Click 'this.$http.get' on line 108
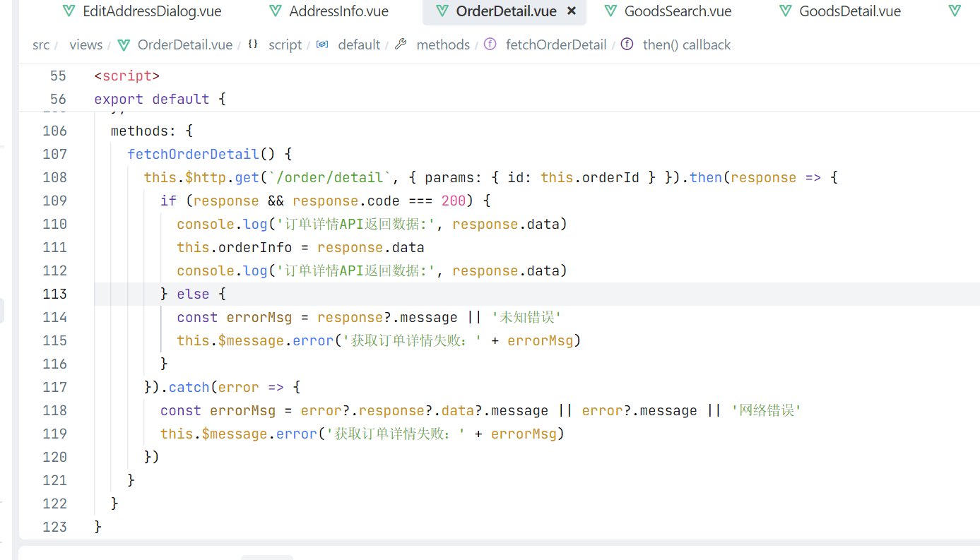 click(202, 177)
